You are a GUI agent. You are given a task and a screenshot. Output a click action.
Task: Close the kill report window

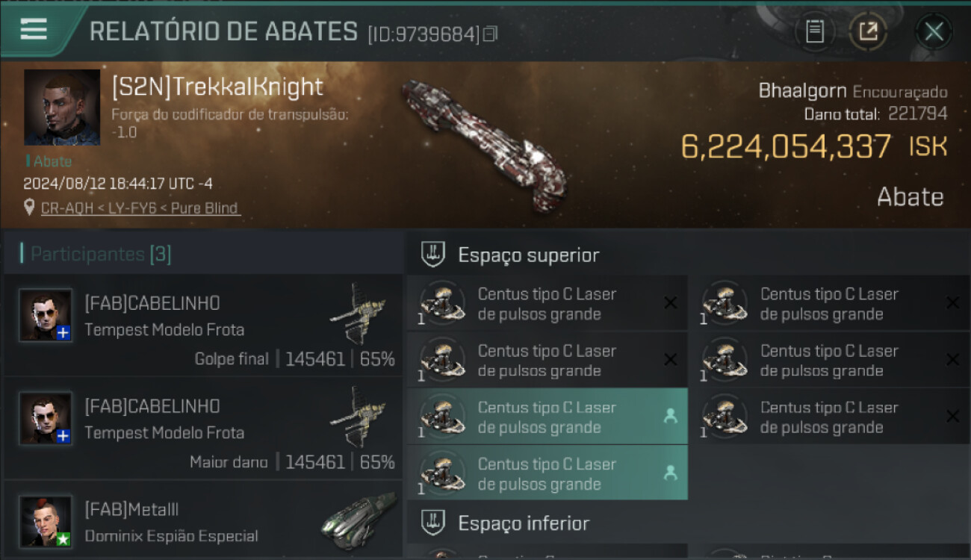(934, 31)
